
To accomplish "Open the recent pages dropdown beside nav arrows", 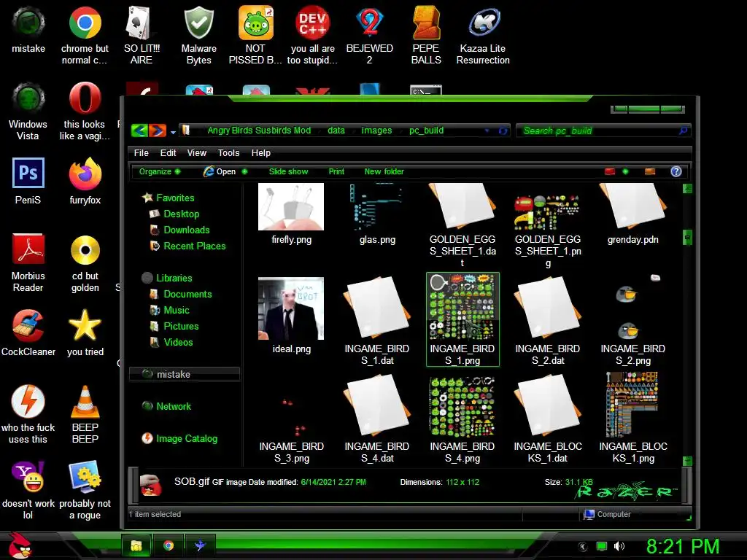I will (173, 132).
